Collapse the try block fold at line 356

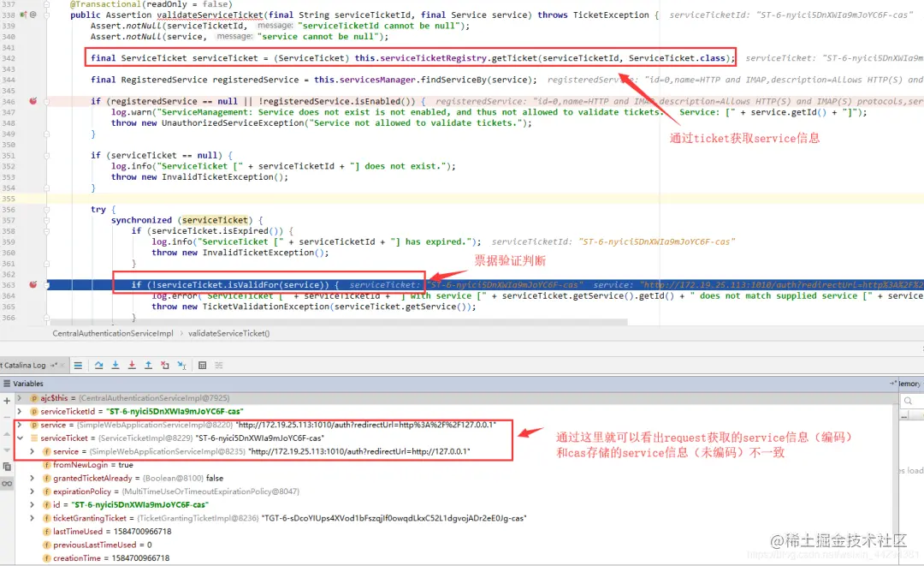pos(46,209)
